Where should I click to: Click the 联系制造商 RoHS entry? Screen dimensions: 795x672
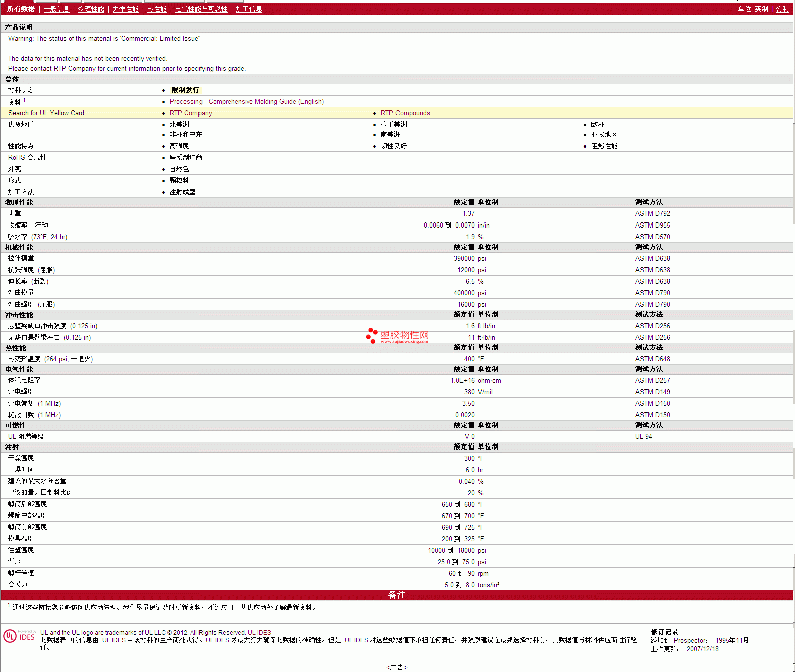tap(186, 157)
